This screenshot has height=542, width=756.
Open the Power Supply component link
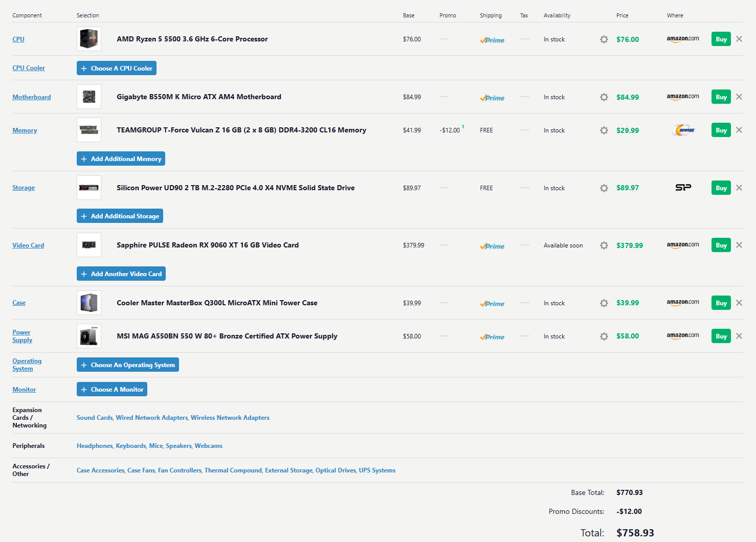pyautogui.click(x=22, y=336)
